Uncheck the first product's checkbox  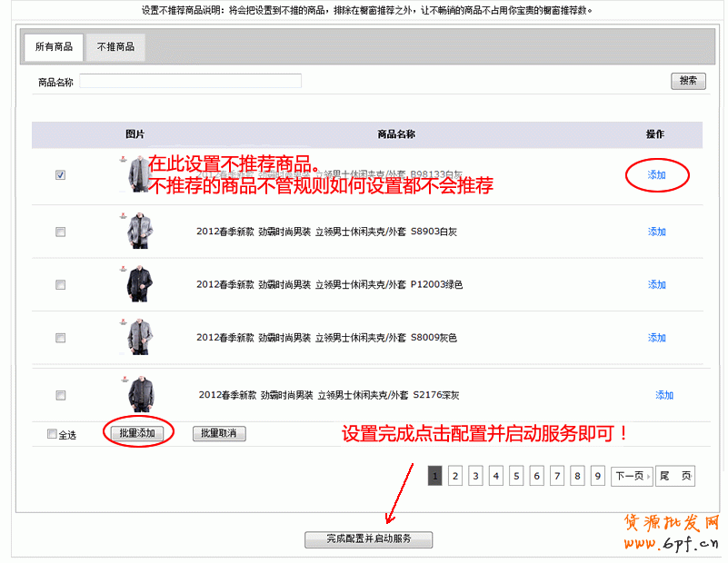60,175
